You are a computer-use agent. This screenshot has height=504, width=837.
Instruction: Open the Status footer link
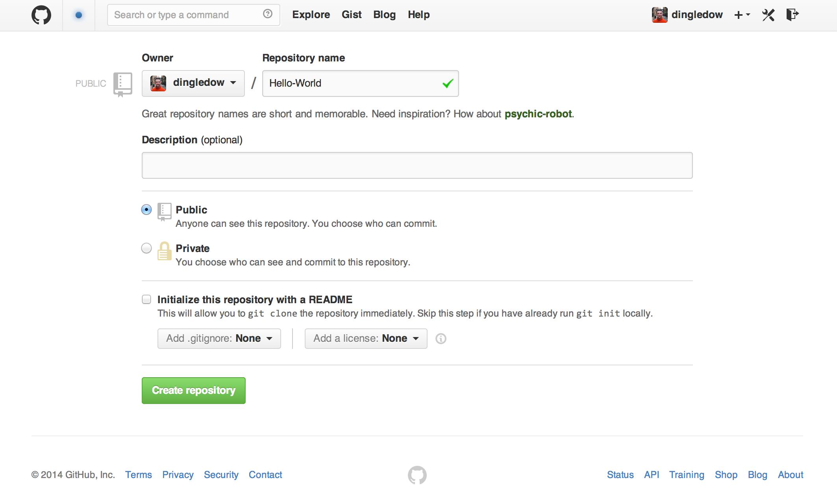(620, 475)
